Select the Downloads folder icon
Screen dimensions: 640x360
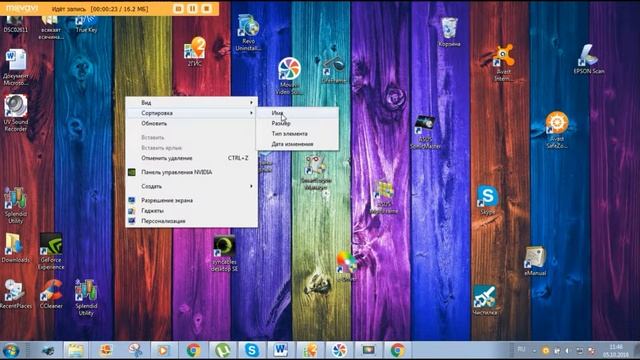tap(16, 248)
